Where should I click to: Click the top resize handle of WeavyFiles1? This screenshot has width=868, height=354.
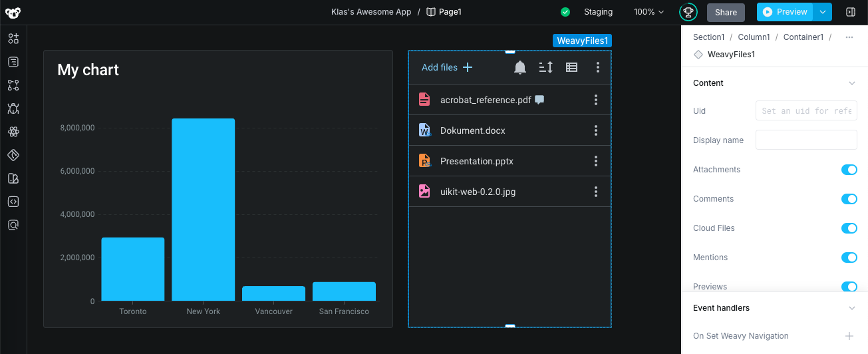coord(510,51)
